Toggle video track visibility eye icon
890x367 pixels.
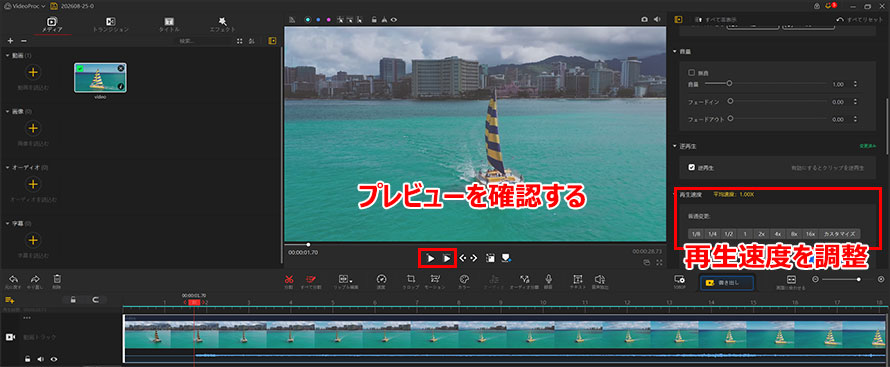[54, 359]
